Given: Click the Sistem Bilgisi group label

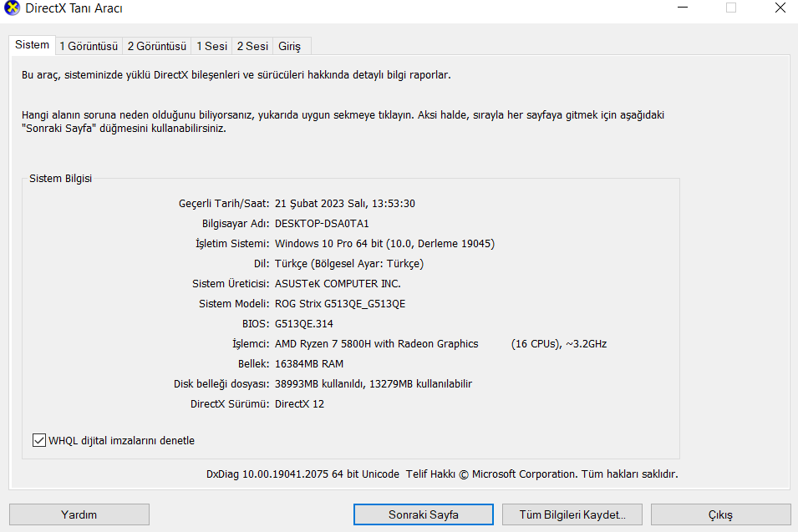Looking at the screenshot, I should [x=60, y=179].
